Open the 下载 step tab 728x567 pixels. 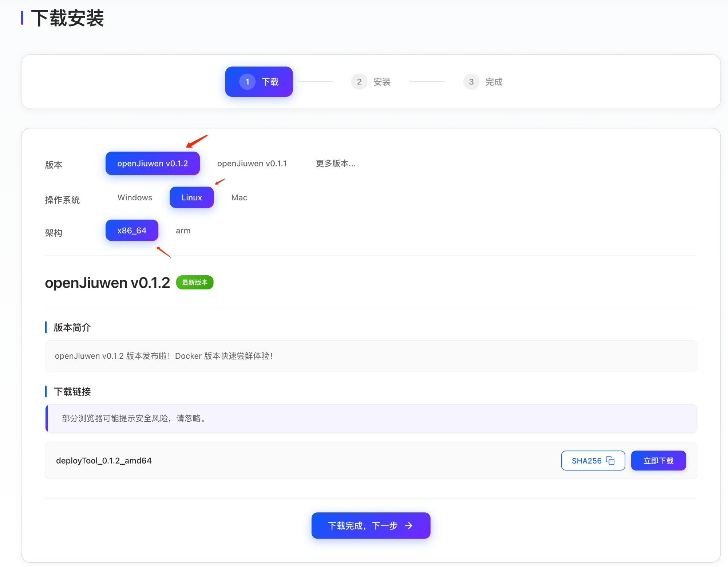click(x=270, y=82)
